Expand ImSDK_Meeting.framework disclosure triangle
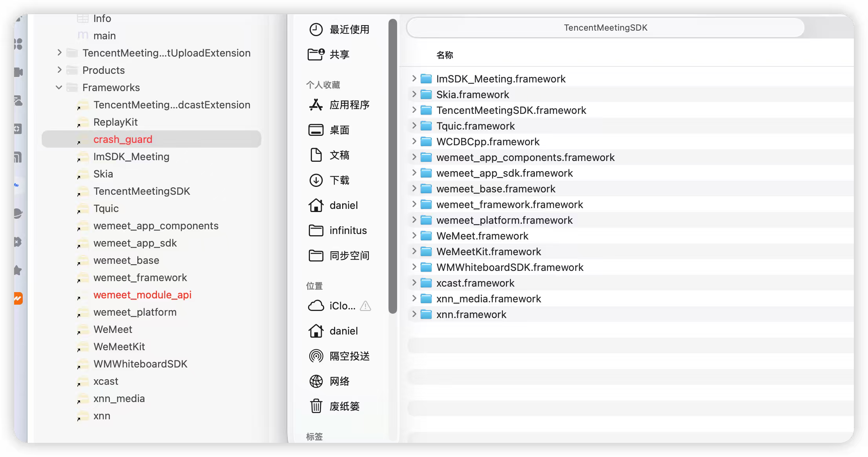The width and height of the screenshot is (868, 457). coord(414,79)
